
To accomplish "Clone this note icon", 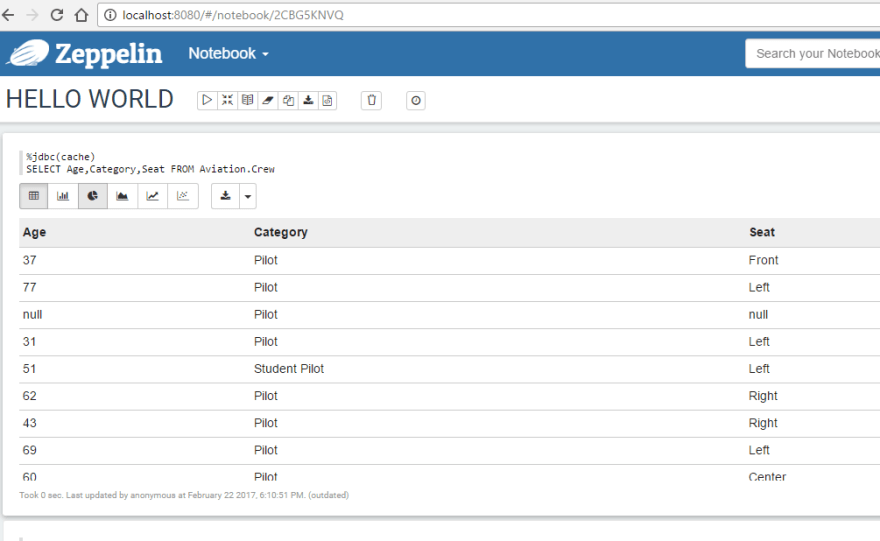I will tap(288, 100).
